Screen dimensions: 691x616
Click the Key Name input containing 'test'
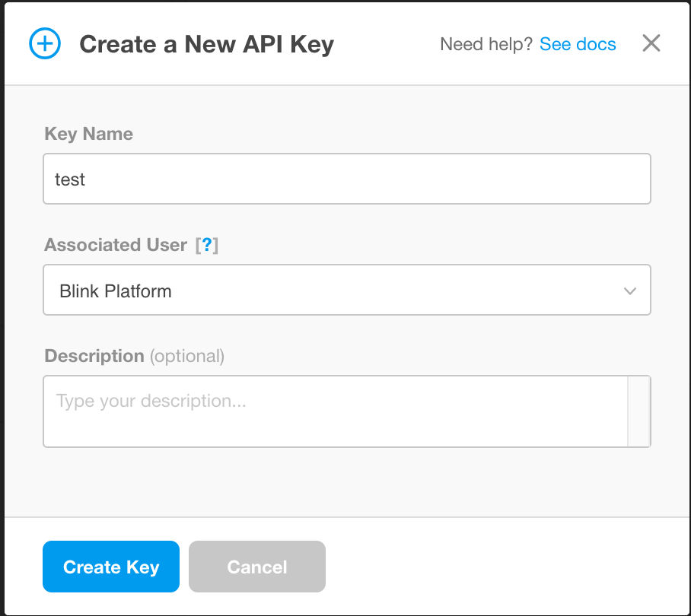[347, 179]
